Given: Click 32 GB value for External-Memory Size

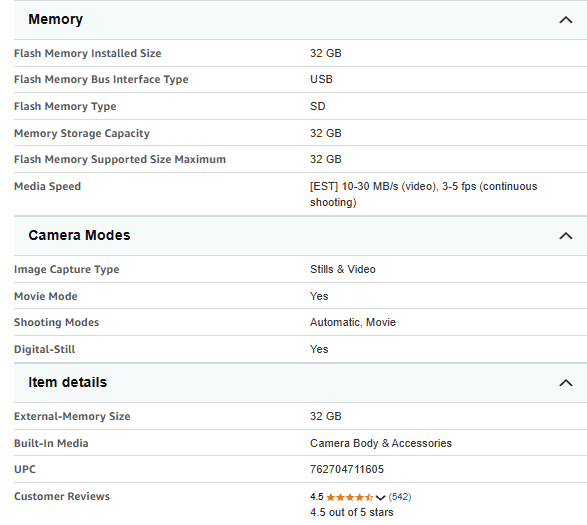Looking at the screenshot, I should (x=326, y=416).
